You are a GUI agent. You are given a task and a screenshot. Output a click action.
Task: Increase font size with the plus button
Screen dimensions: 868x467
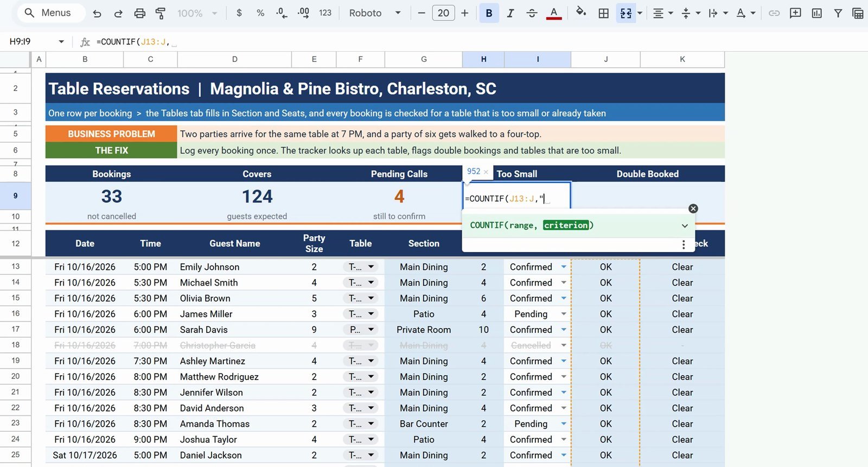coord(464,13)
